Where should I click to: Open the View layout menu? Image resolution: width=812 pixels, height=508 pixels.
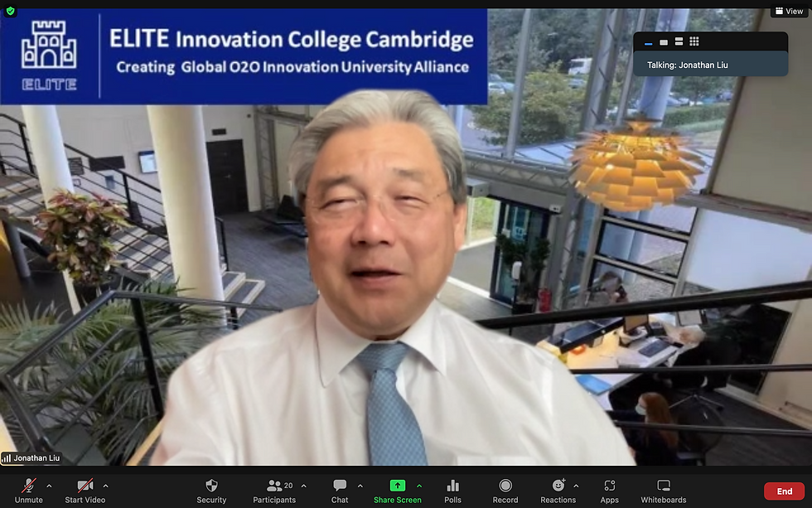pyautogui.click(x=789, y=11)
